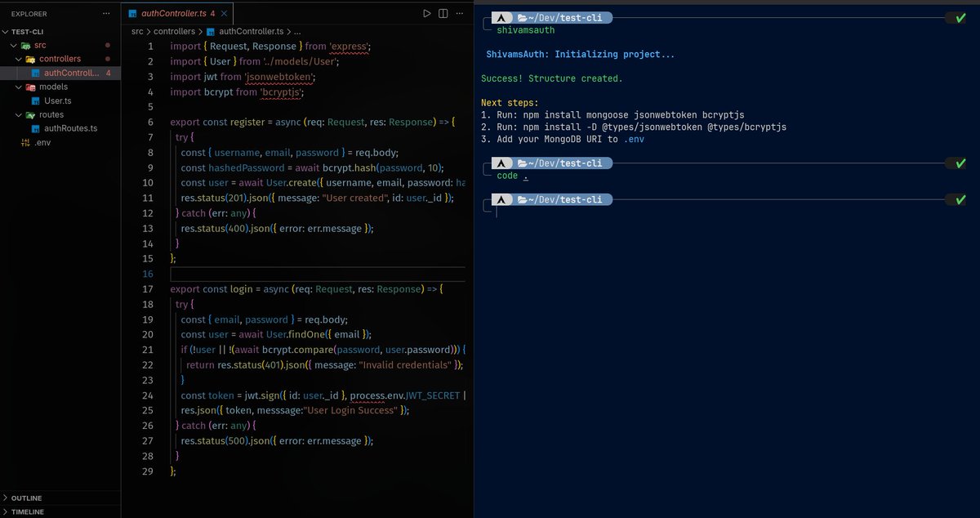980x518 pixels.
Task: Close the authController.ts tab
Action: (x=226, y=13)
